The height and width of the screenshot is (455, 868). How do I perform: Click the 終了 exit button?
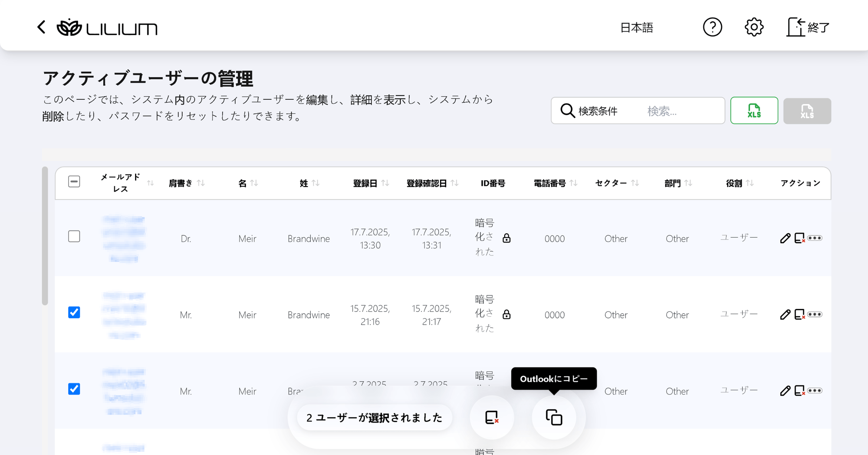[808, 27]
